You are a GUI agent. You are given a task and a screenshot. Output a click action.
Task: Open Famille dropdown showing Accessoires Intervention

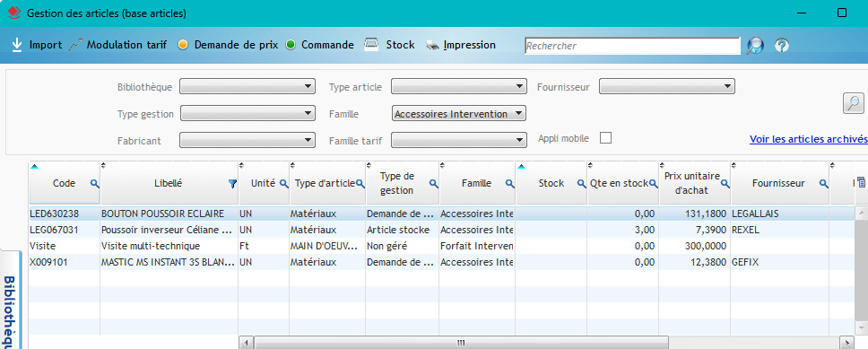click(x=458, y=114)
